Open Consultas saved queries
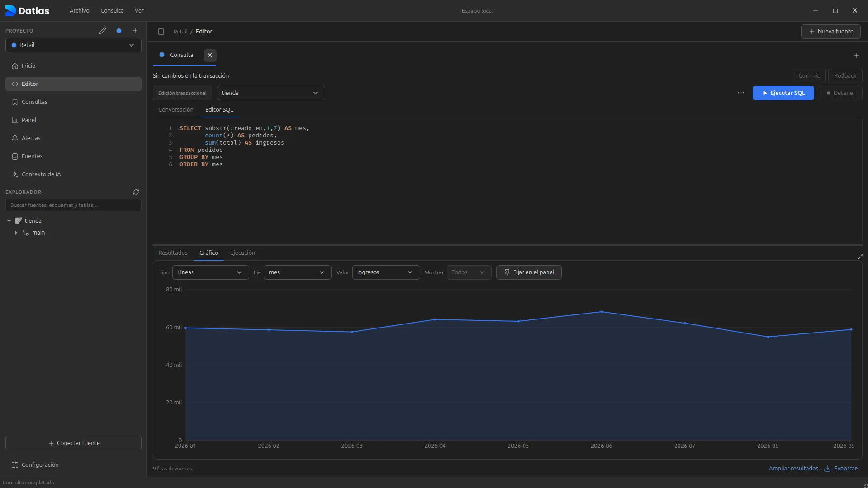This screenshot has width=868, height=488. click(x=73, y=102)
